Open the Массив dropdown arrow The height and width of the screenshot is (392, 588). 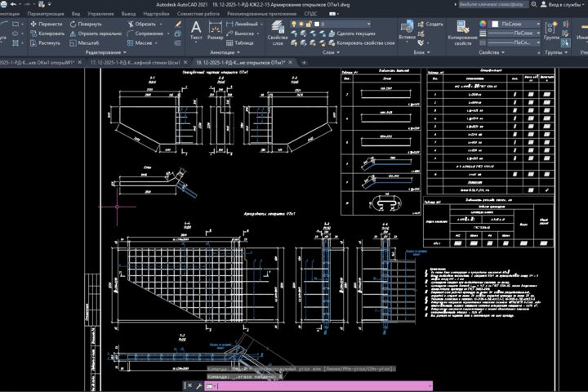(x=156, y=42)
